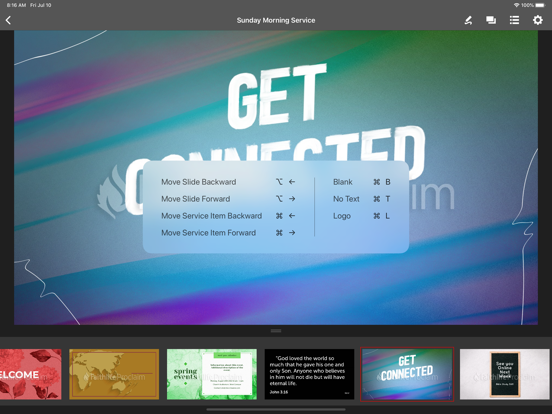552x414 pixels.
Task: Tap Move Service Item Forward shortcut row
Action: click(x=228, y=233)
